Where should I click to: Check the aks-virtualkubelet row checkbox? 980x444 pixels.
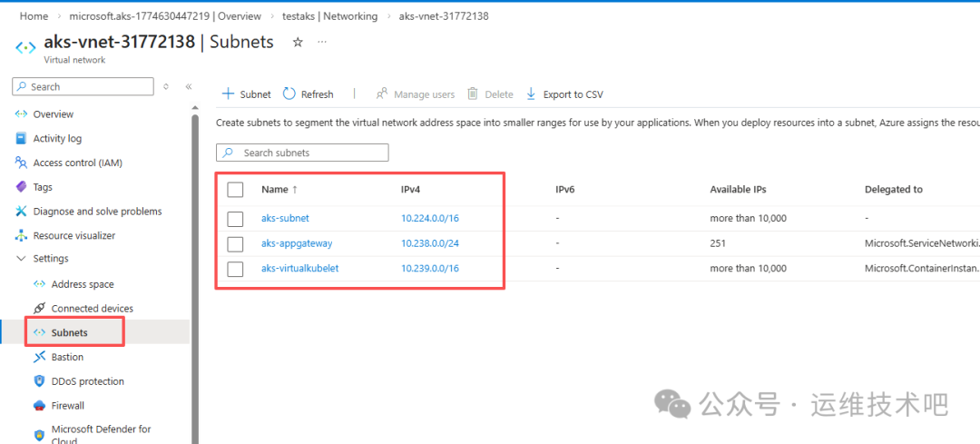click(235, 269)
